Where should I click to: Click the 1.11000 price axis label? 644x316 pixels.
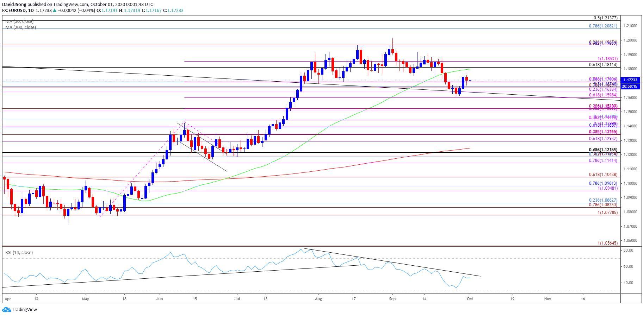coord(630,169)
